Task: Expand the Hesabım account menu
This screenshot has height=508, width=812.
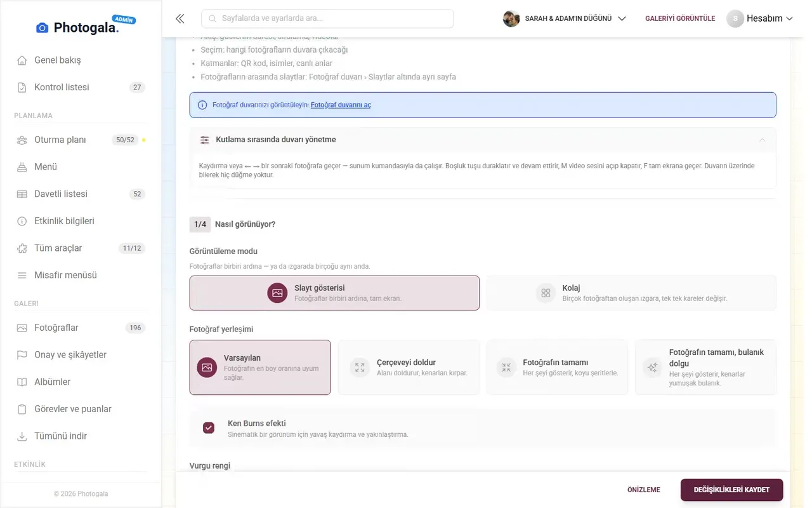Action: coord(760,18)
